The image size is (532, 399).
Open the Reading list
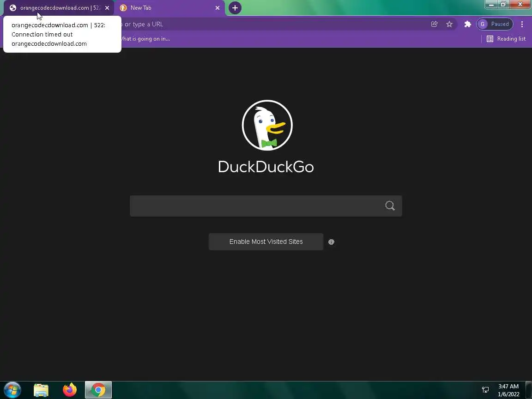506,39
